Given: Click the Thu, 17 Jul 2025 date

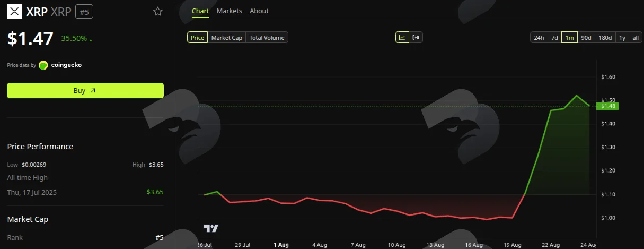Looking at the screenshot, I should pyautogui.click(x=32, y=192).
